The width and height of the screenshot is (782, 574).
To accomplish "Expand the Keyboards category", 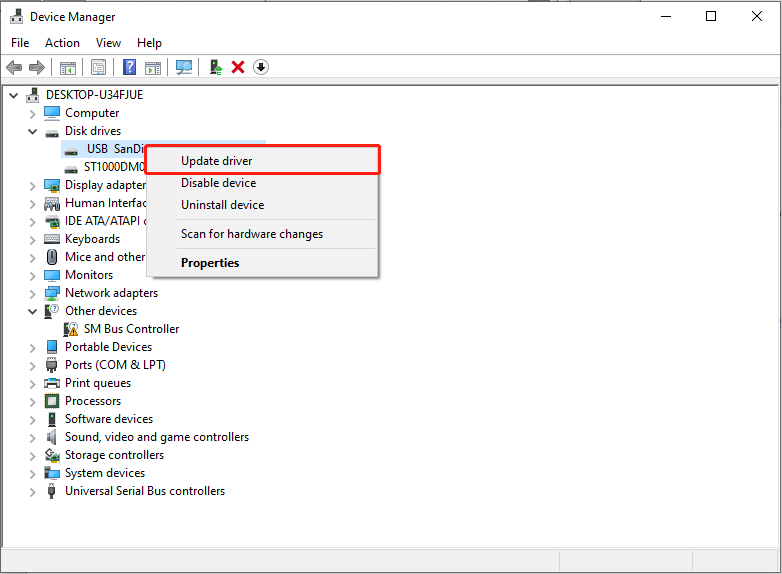I will [x=32, y=240].
